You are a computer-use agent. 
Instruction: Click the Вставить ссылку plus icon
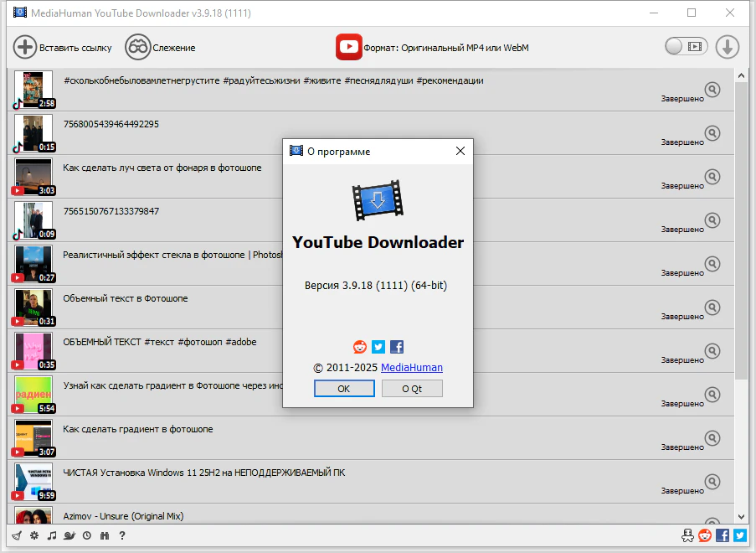click(26, 48)
